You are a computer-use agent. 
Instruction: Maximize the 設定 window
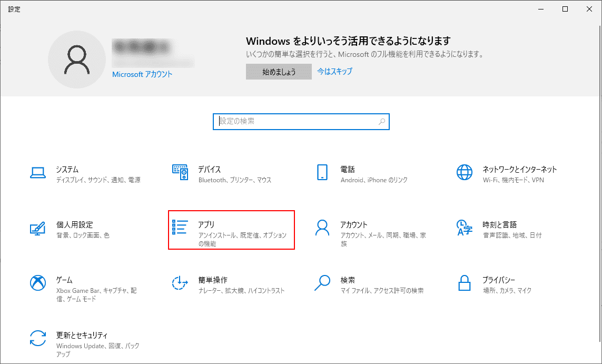click(x=565, y=9)
